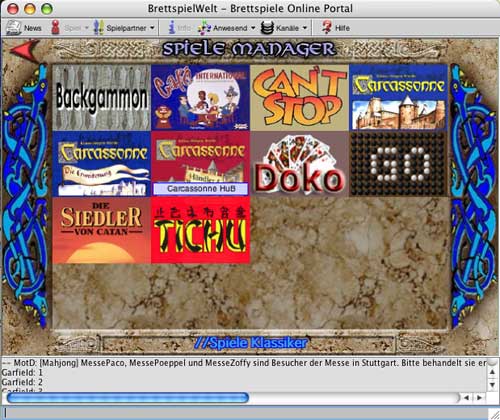Image resolution: width=500 pixels, height=420 pixels.
Task: Select the Tichu game tile
Action: click(x=200, y=230)
